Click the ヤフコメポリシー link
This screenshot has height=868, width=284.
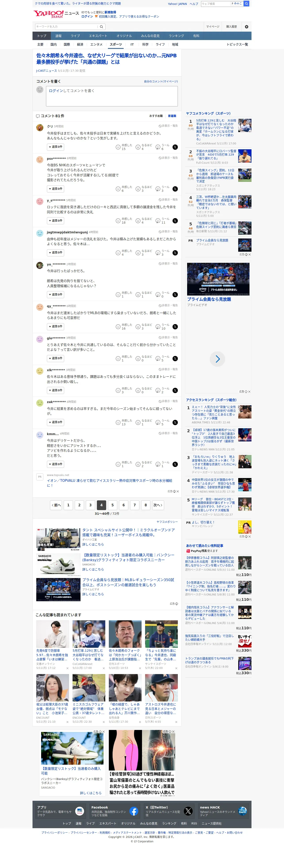[x=167, y=522]
